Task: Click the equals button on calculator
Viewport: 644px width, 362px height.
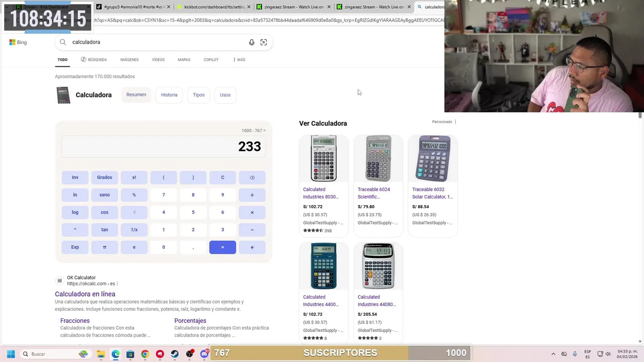Action: coord(222,247)
